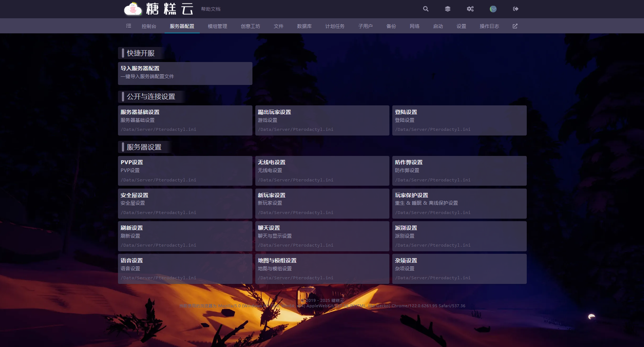Open admin settings via the gears icon

point(470,9)
